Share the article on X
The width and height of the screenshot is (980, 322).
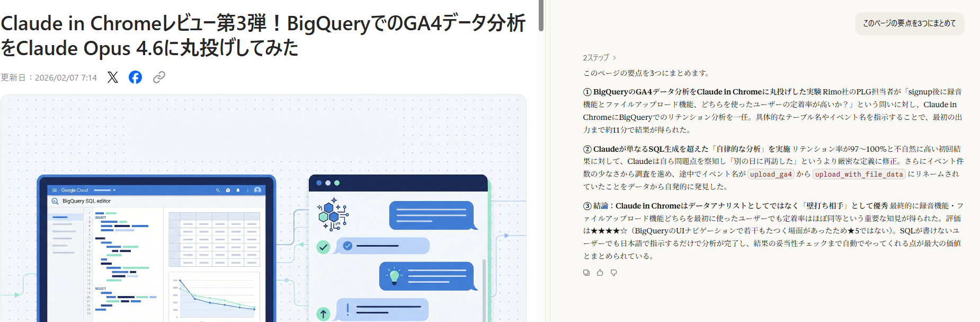click(113, 77)
